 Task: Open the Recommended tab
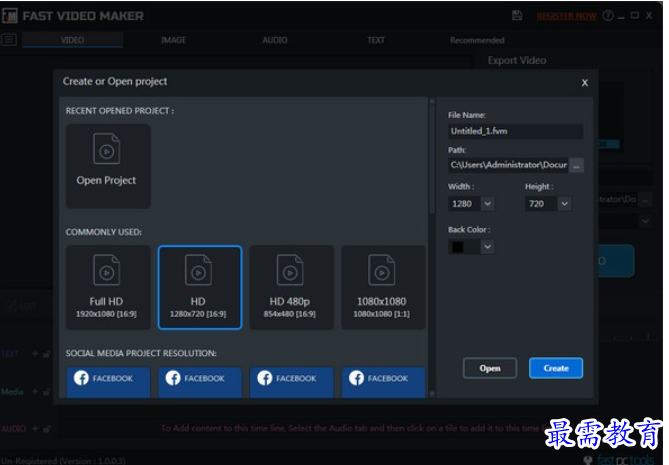pyautogui.click(x=477, y=40)
